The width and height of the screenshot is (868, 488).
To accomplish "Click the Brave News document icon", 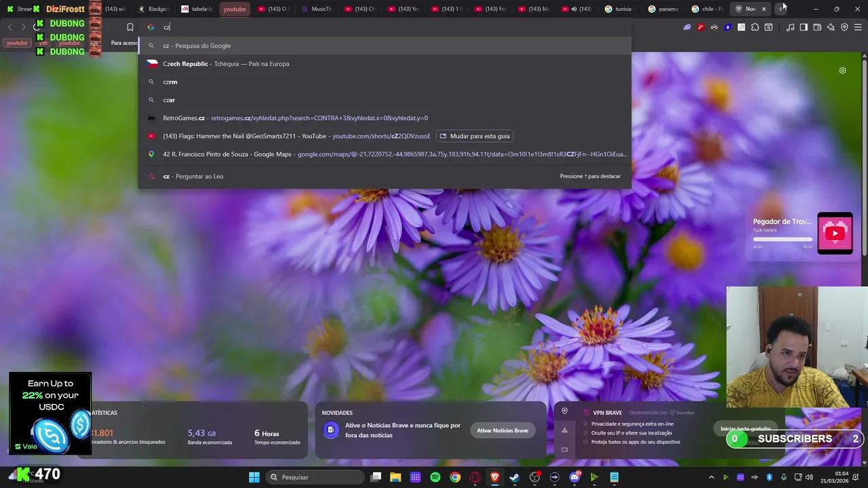I will click(x=330, y=430).
